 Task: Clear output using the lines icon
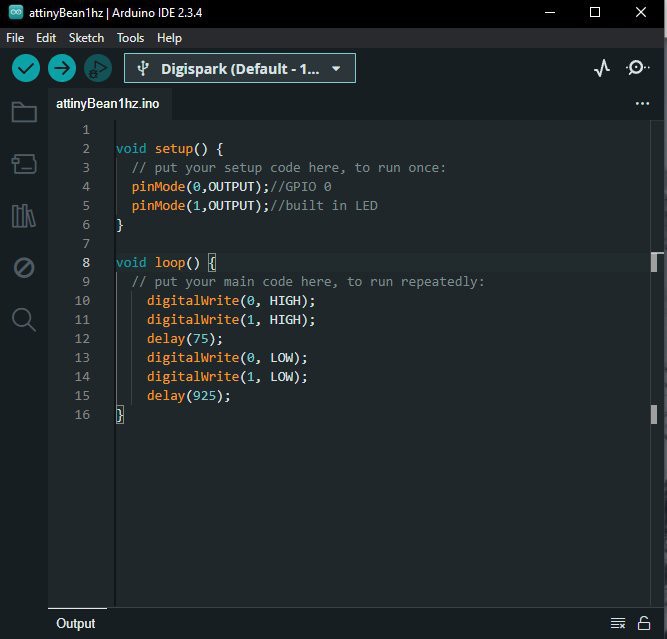618,623
